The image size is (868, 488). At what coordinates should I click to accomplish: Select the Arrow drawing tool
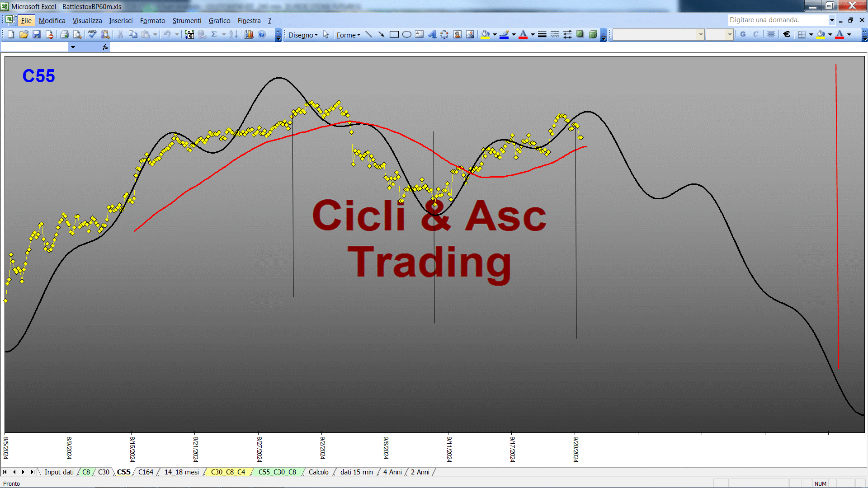click(382, 34)
